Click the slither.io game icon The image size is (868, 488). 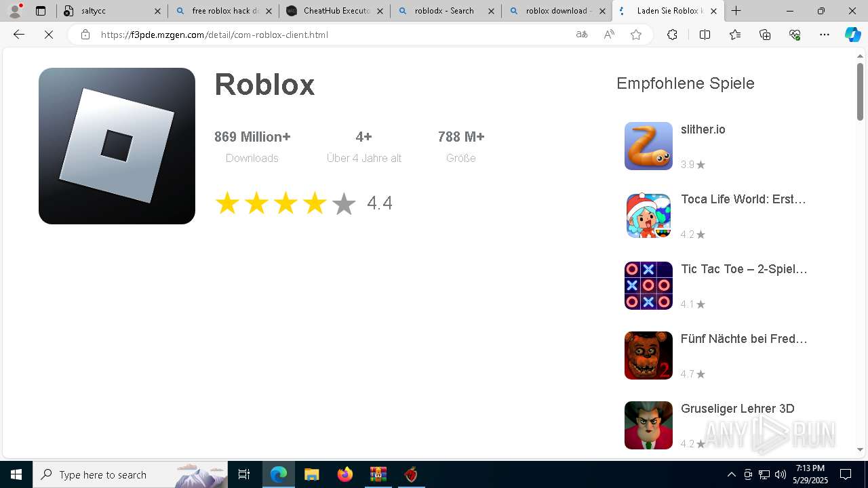(x=648, y=146)
